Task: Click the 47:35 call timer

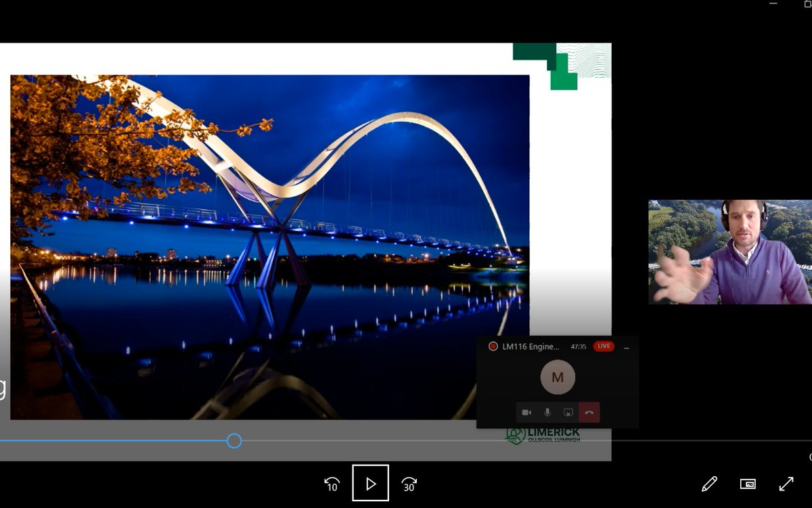Action: coord(578,346)
